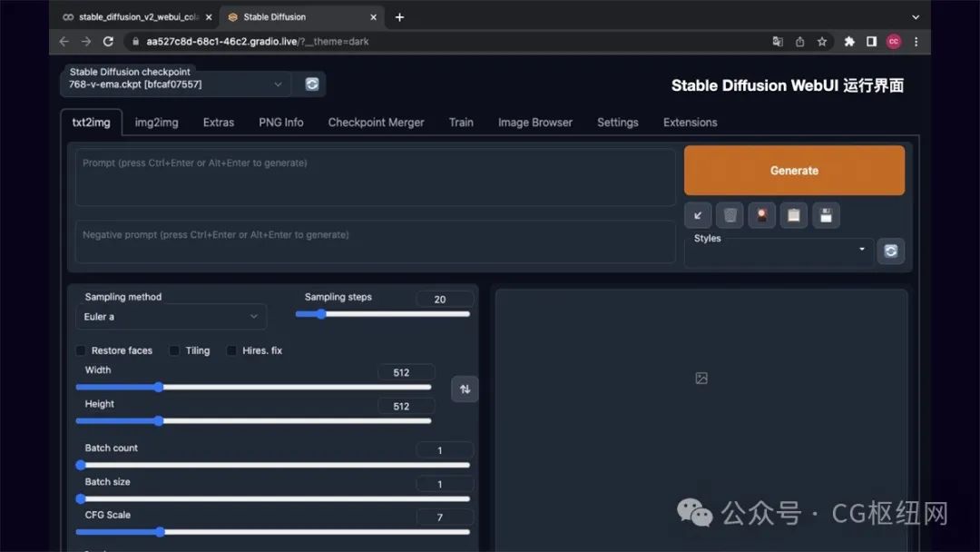Open the Chrome profile avatar
The image size is (980, 552).
(894, 41)
